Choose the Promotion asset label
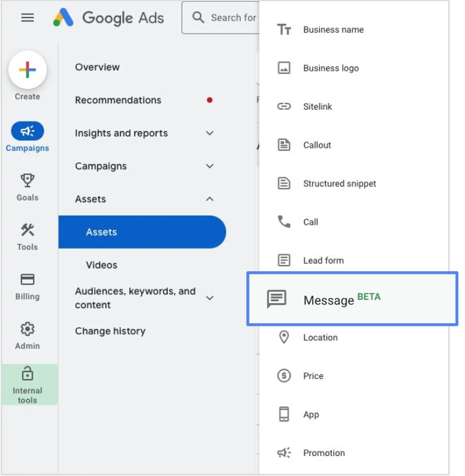 click(x=324, y=453)
